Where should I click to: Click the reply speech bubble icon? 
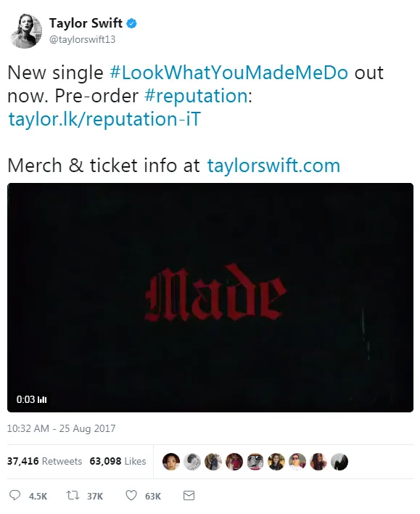(15, 495)
